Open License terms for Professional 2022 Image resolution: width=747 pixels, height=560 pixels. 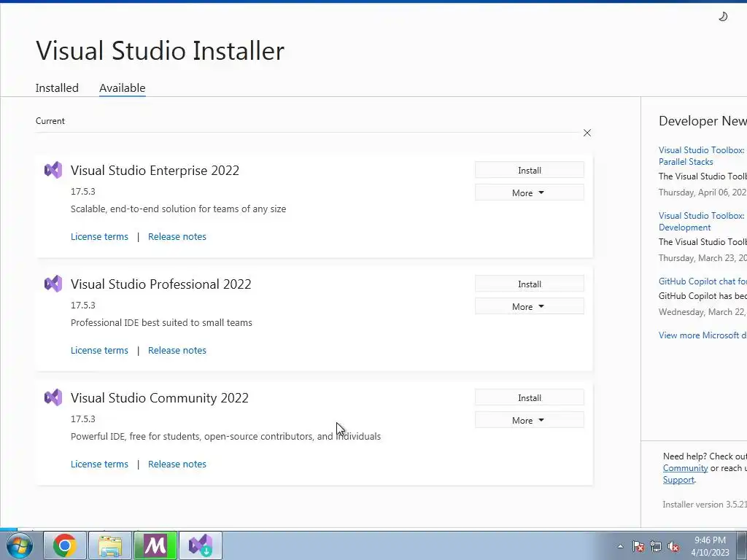tap(99, 350)
